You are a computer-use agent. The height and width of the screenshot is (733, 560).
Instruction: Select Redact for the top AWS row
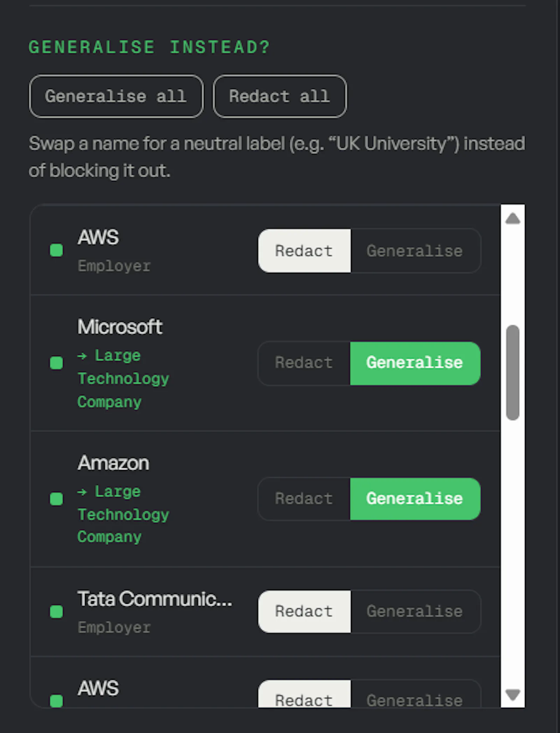[304, 251]
